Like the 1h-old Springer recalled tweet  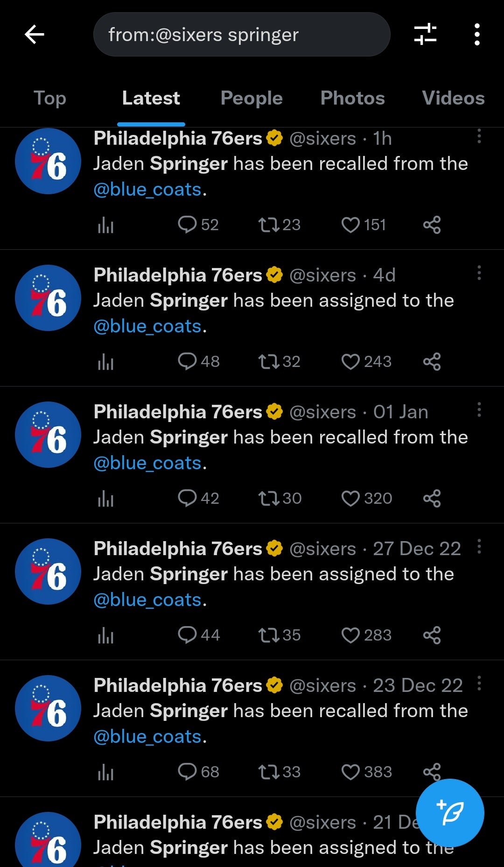tap(351, 225)
